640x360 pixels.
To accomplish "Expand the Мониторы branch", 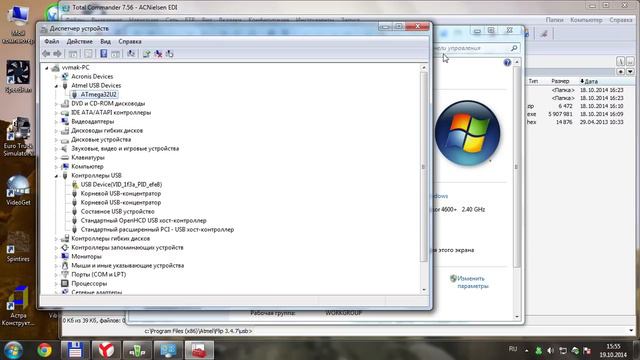I will coord(56,257).
